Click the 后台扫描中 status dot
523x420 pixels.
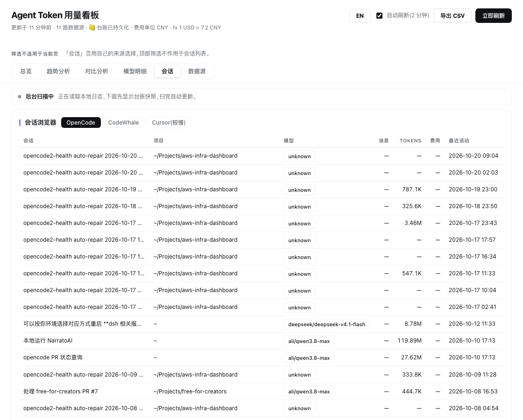pos(20,97)
